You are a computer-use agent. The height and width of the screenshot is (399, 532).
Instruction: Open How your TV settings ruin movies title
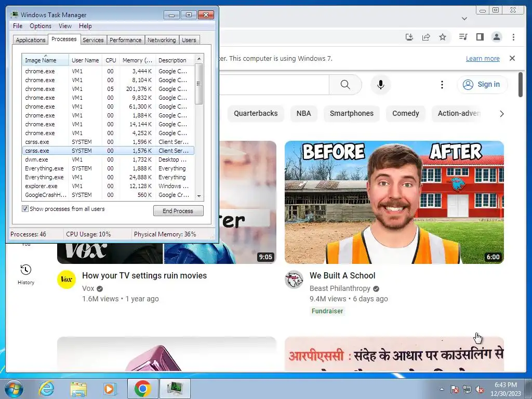pos(144,275)
